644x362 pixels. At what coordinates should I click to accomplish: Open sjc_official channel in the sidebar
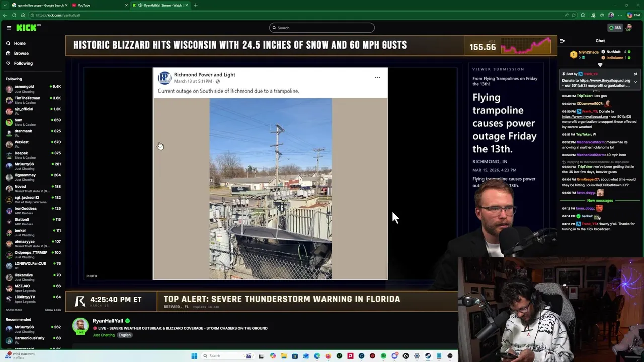pos(33,111)
